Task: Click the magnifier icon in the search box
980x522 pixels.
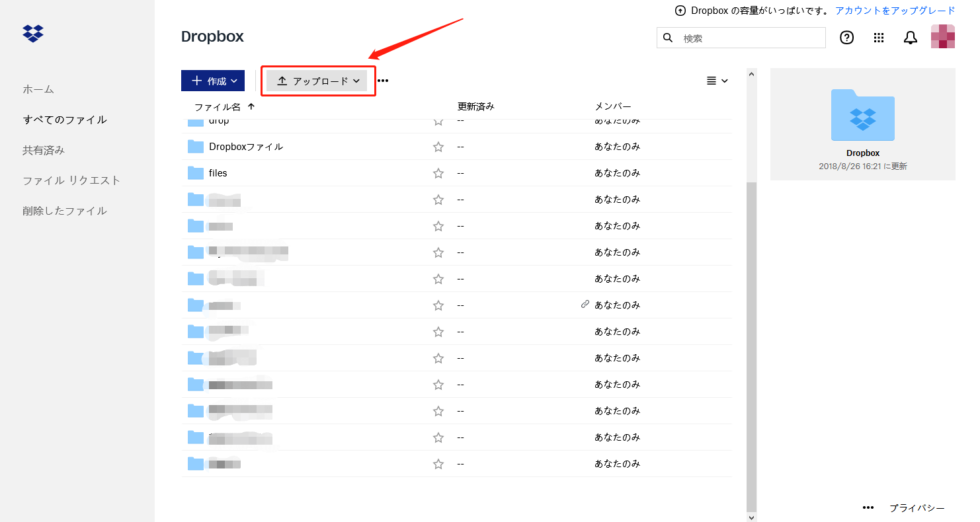Action: 668,38
